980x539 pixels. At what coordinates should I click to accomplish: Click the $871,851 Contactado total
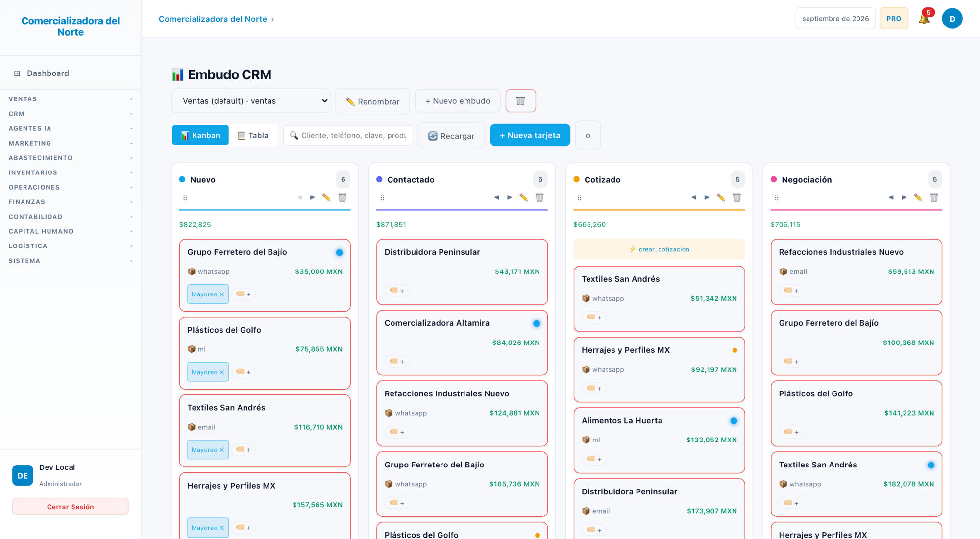tap(391, 225)
